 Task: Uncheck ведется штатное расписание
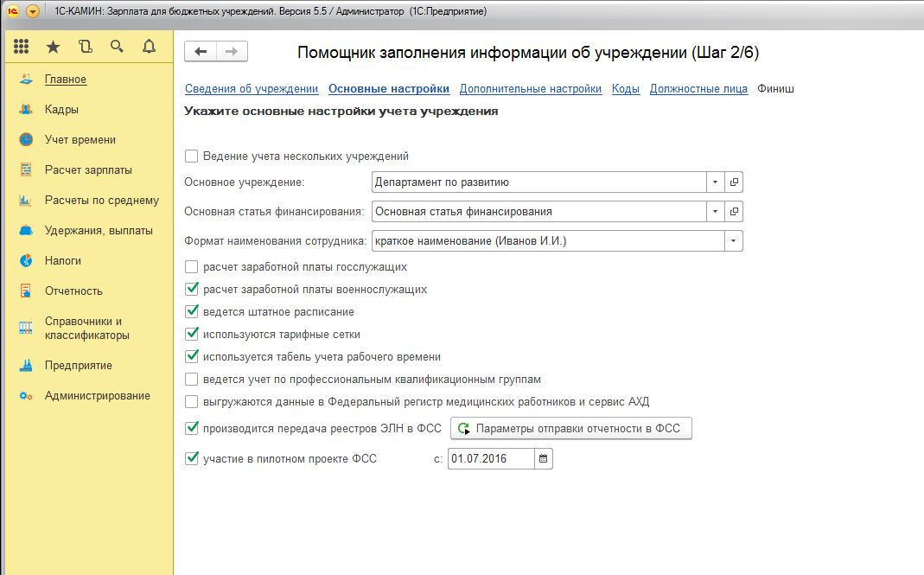[x=192, y=311]
